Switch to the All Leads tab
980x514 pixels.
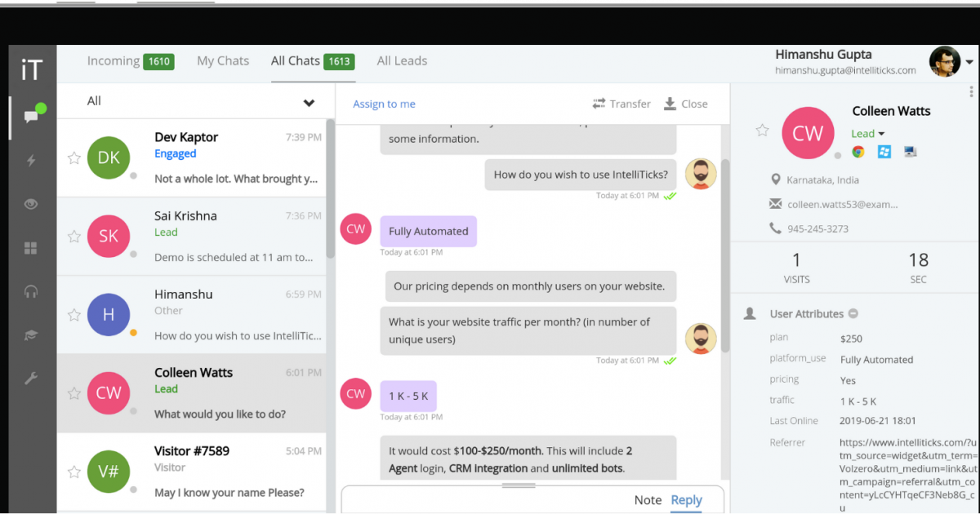[402, 61]
